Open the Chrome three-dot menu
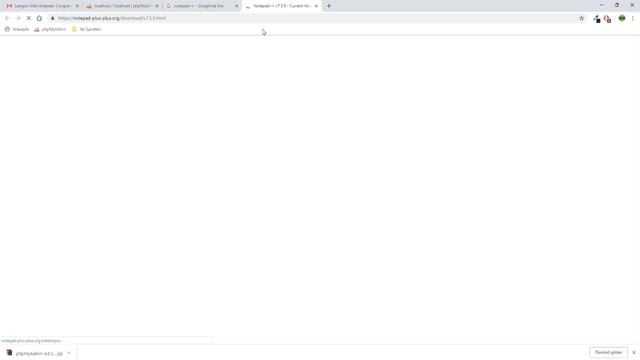The width and height of the screenshot is (640, 360). tap(633, 18)
